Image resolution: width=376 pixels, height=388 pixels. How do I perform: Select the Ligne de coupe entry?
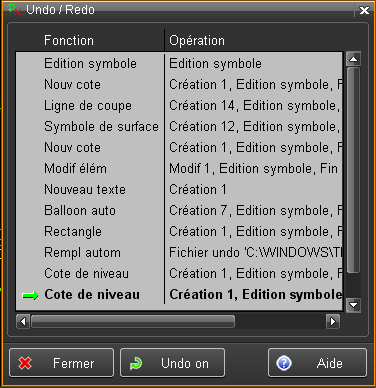click(179, 106)
